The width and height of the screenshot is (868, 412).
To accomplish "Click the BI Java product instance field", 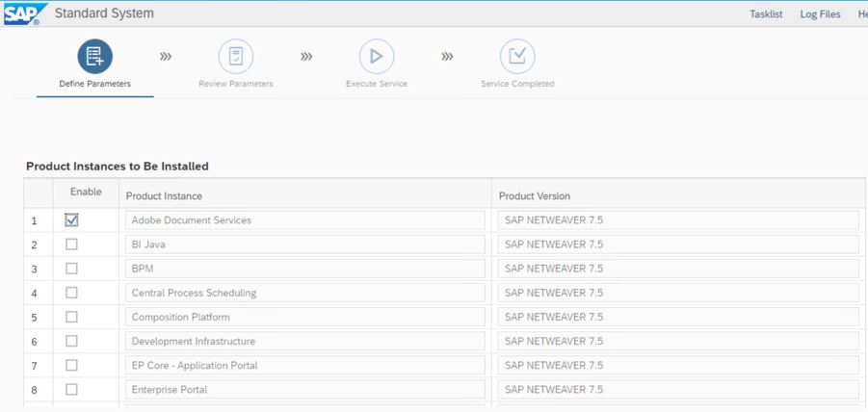I will coord(305,245).
